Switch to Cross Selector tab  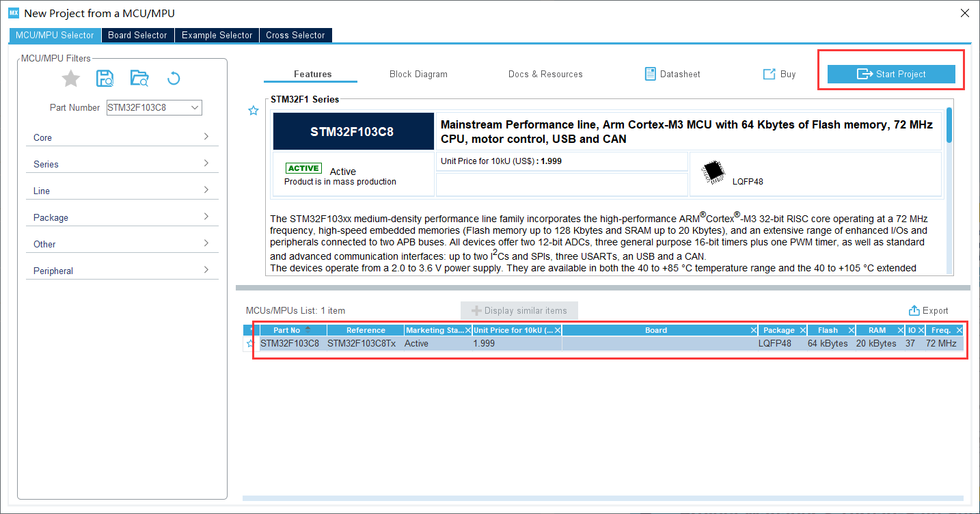tap(295, 35)
